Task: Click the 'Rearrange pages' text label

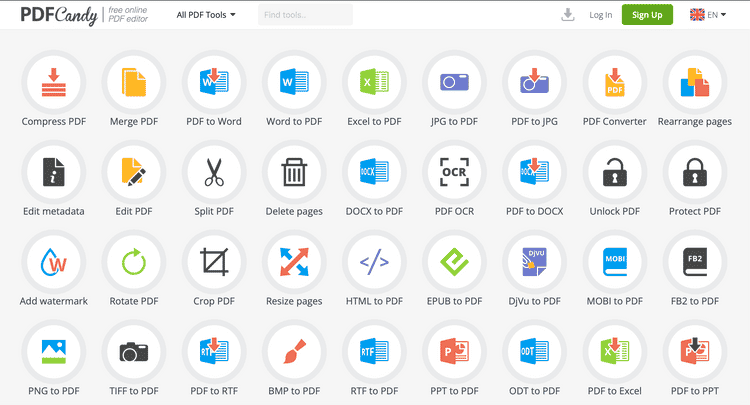Action: pos(695,121)
